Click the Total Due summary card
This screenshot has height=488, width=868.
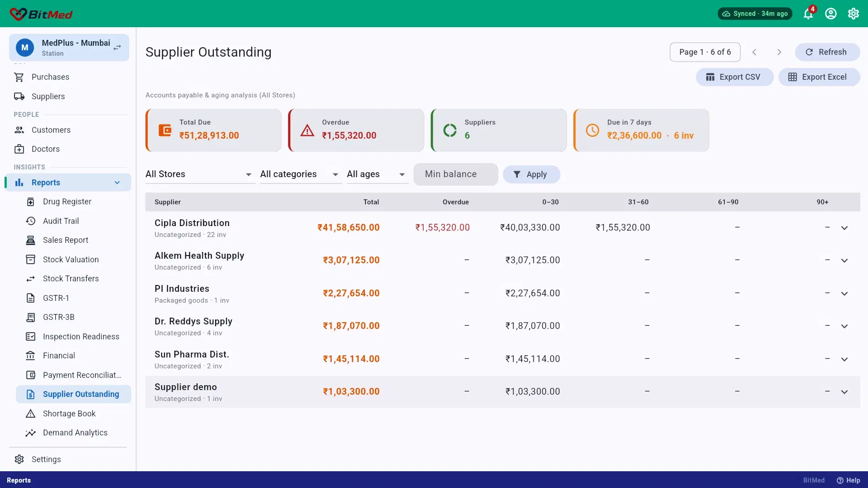[x=213, y=130]
